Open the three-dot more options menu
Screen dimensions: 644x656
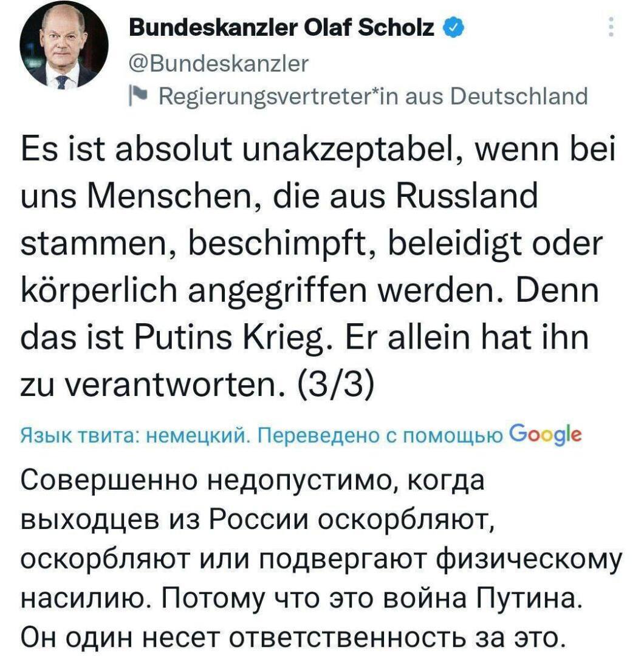(611, 28)
